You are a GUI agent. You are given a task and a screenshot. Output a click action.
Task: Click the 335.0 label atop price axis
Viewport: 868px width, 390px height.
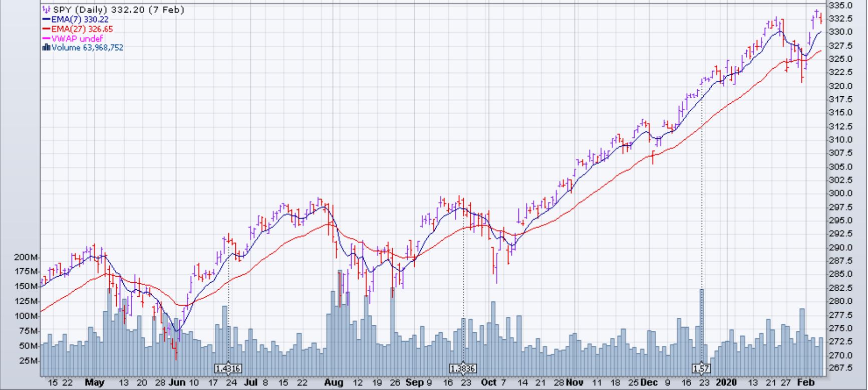(x=840, y=6)
